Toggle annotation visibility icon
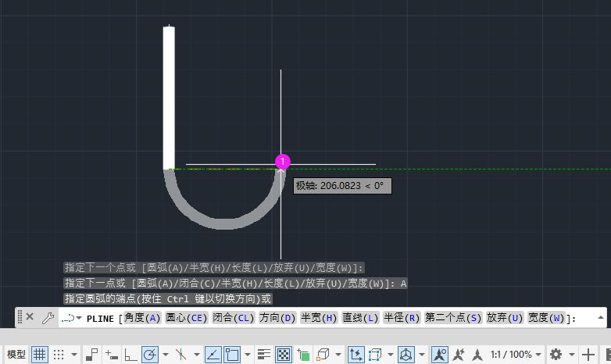Screen dimensions: 611x364 click(x=440, y=355)
